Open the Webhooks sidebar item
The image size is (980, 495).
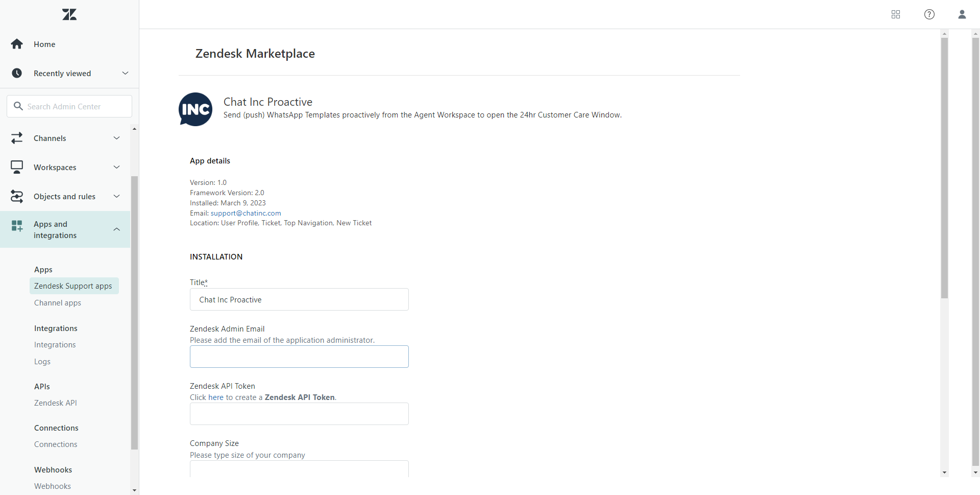click(53, 486)
